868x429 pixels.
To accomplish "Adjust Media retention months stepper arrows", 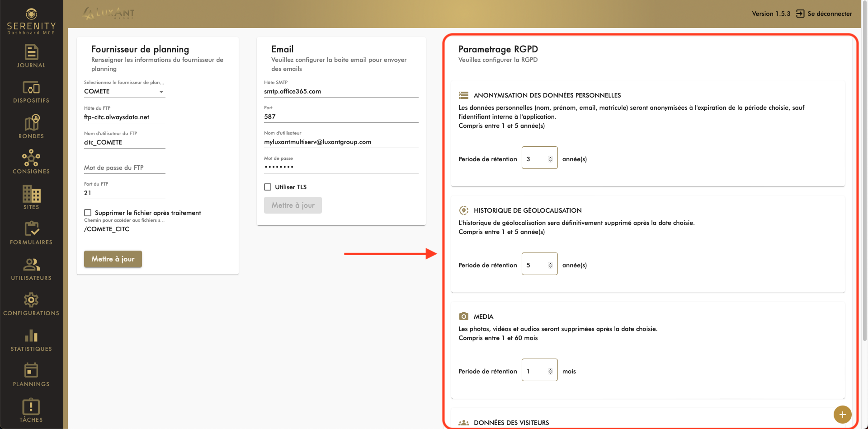I will point(550,371).
